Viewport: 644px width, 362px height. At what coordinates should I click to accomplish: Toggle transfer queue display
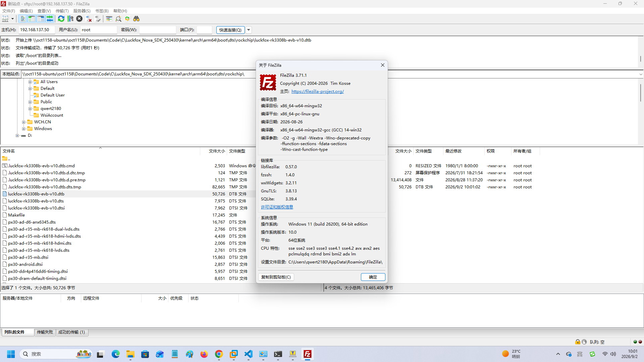(50, 19)
